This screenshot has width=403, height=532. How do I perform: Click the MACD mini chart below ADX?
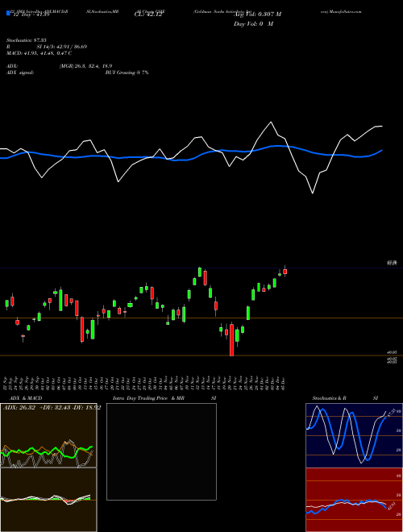click(x=48, y=500)
